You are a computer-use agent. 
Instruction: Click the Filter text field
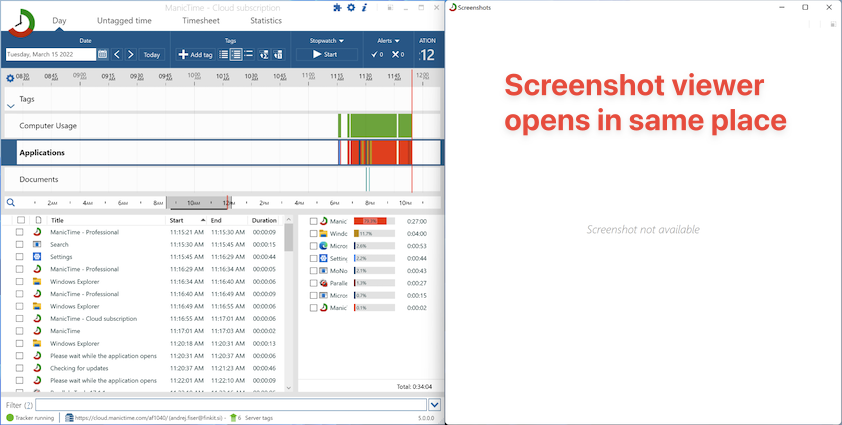231,405
